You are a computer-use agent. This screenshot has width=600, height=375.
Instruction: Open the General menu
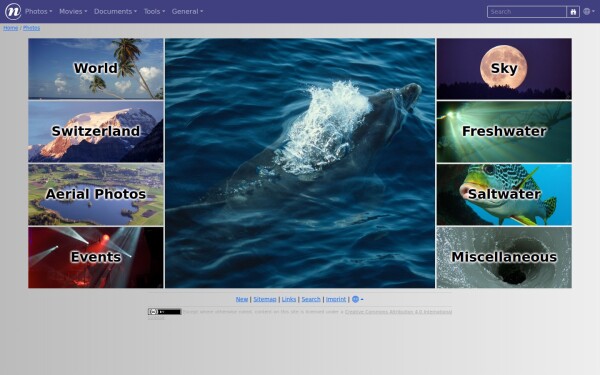click(188, 11)
